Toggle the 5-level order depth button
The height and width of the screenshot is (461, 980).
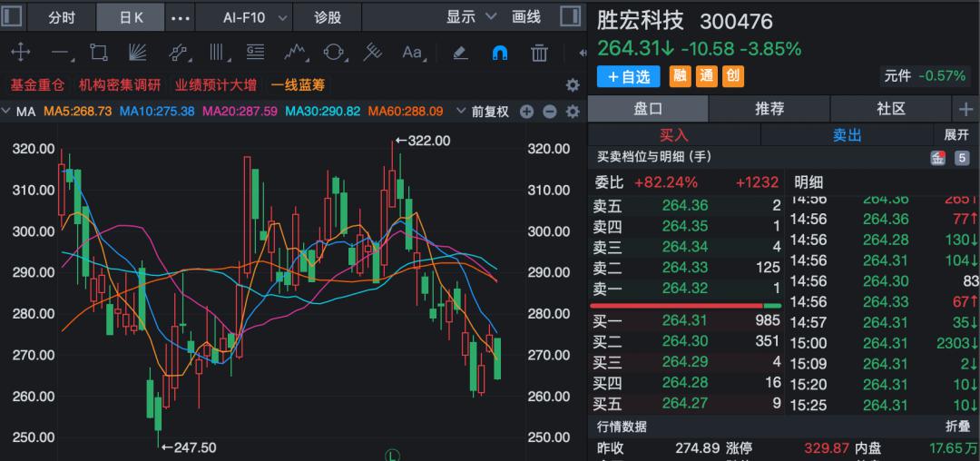coord(961,157)
